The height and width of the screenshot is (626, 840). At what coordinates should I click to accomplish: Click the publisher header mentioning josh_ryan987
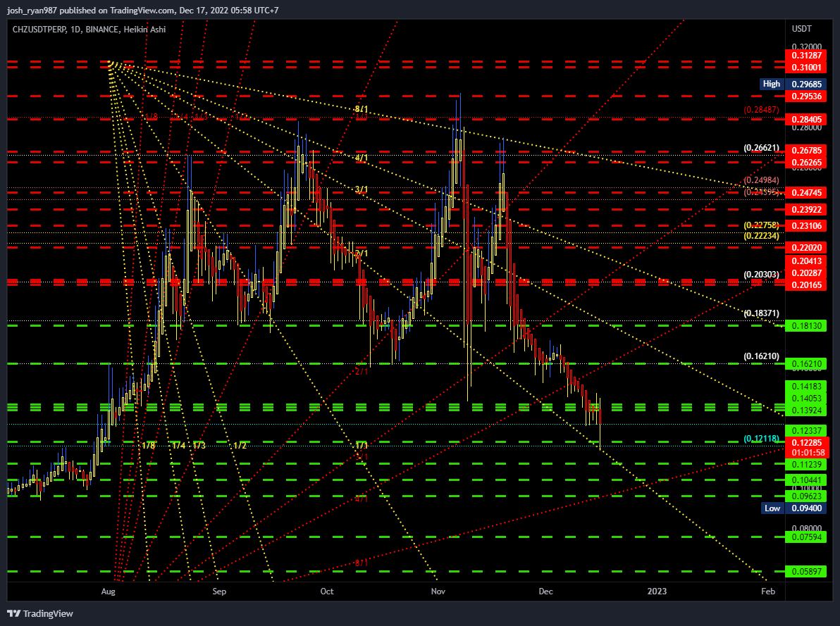coord(142,10)
